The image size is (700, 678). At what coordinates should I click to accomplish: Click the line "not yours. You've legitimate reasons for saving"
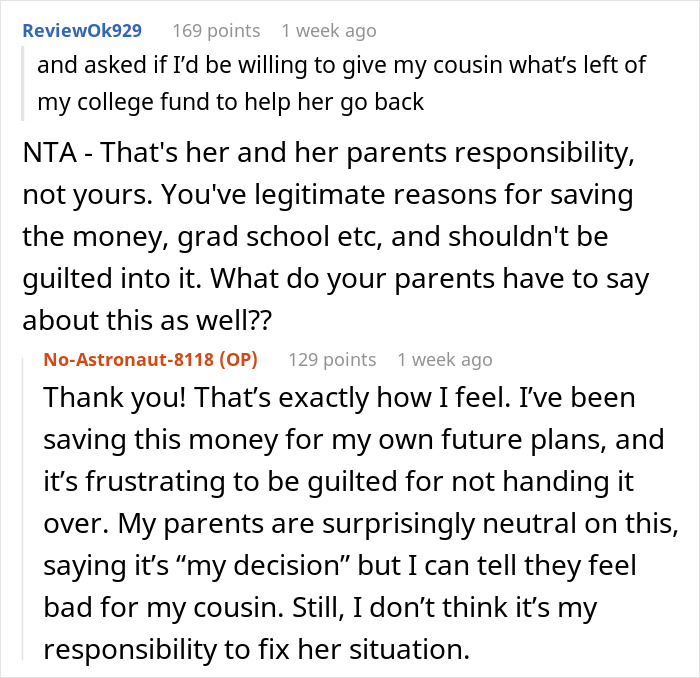[327, 193]
